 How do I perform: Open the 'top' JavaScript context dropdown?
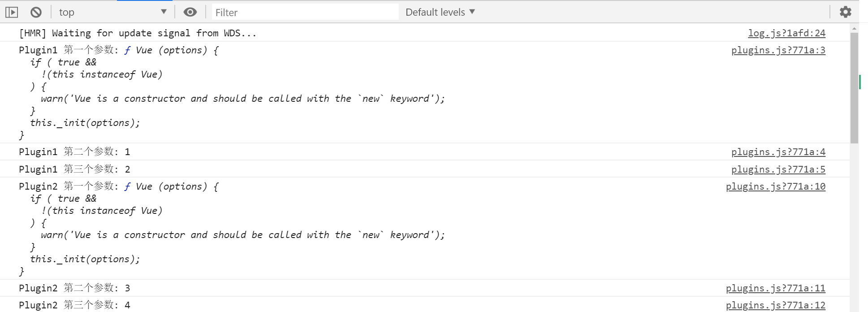point(112,12)
